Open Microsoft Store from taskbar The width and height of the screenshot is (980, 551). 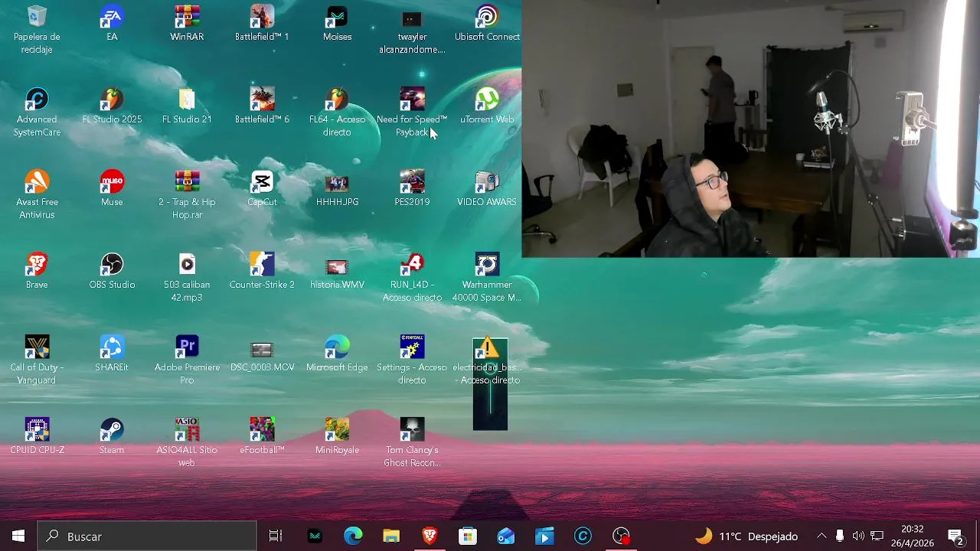pos(468,536)
